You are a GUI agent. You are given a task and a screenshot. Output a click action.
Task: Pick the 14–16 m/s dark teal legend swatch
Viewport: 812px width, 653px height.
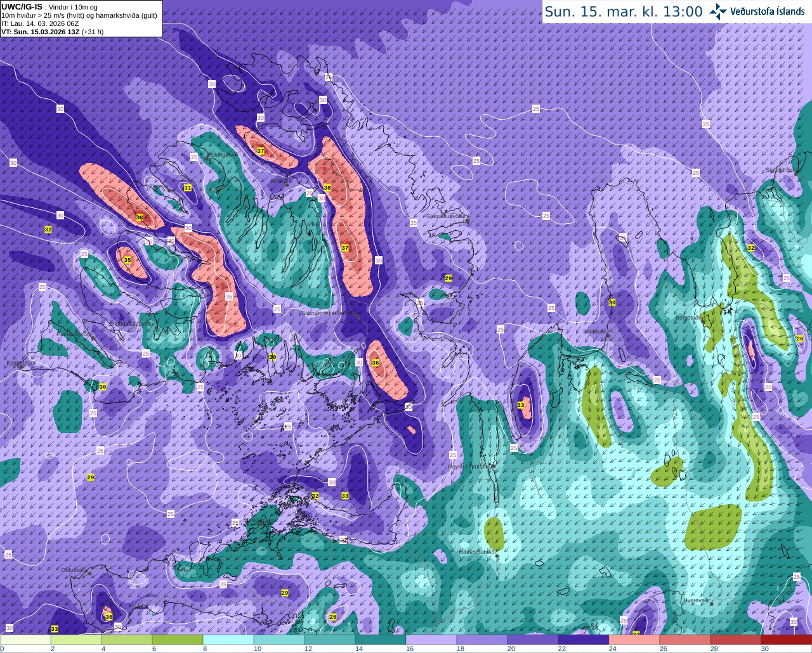[x=381, y=640]
